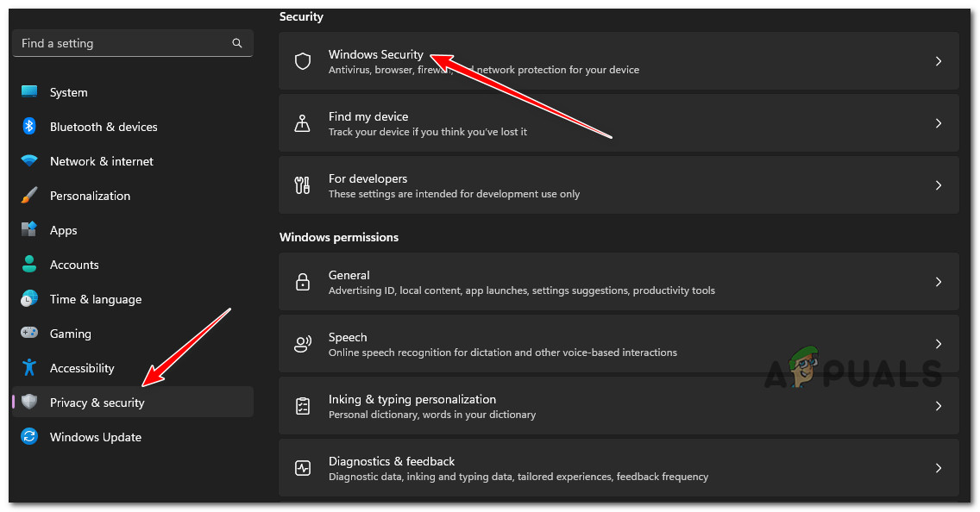
Task: Click the Network & internet wifi icon
Action: point(29,161)
